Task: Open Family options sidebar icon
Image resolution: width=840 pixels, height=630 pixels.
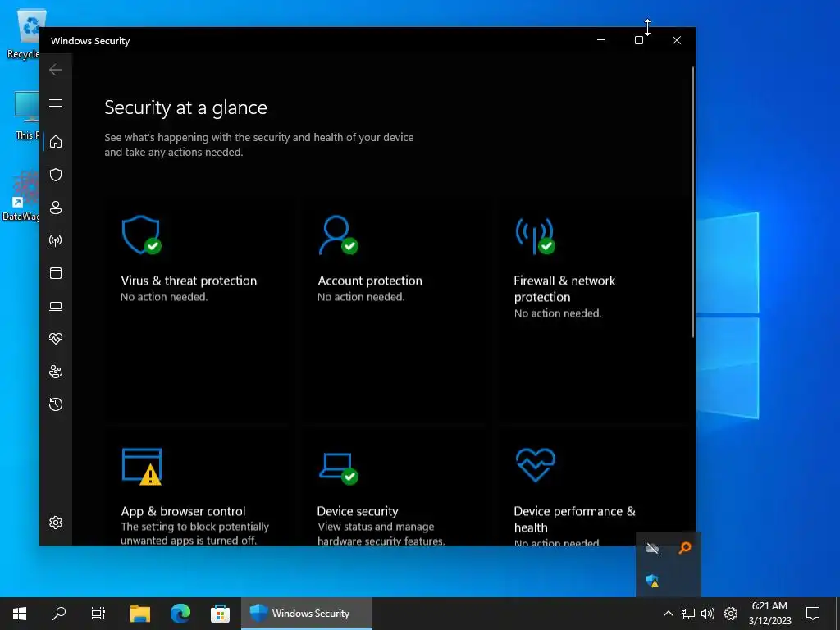Action: [x=56, y=372]
